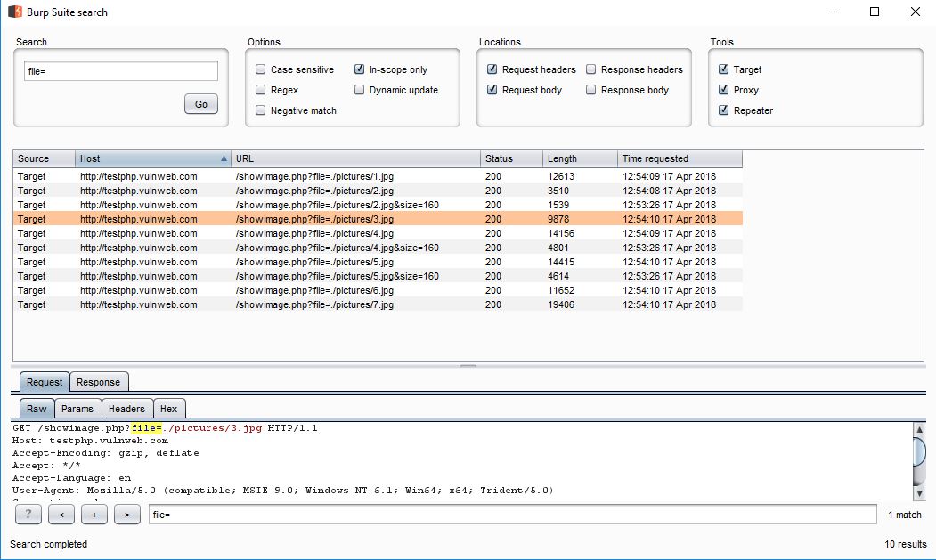Check Response body location
This screenshot has height=560, width=936.
[x=591, y=90]
